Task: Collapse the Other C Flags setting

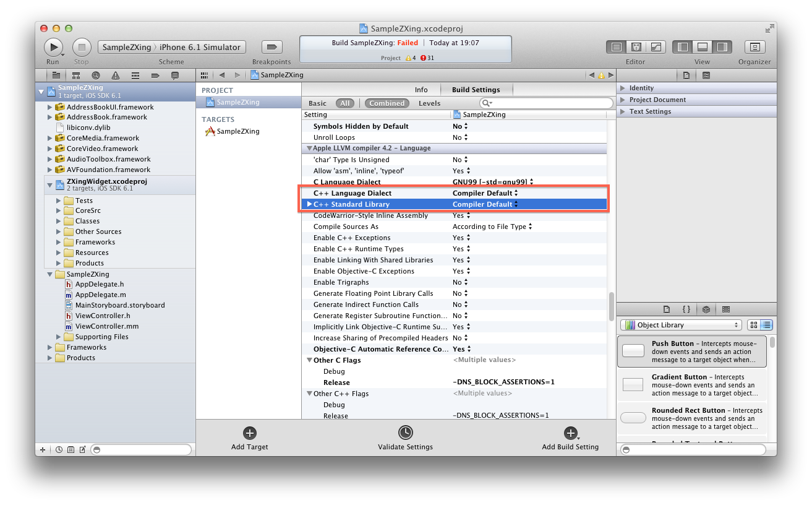Action: [x=309, y=360]
